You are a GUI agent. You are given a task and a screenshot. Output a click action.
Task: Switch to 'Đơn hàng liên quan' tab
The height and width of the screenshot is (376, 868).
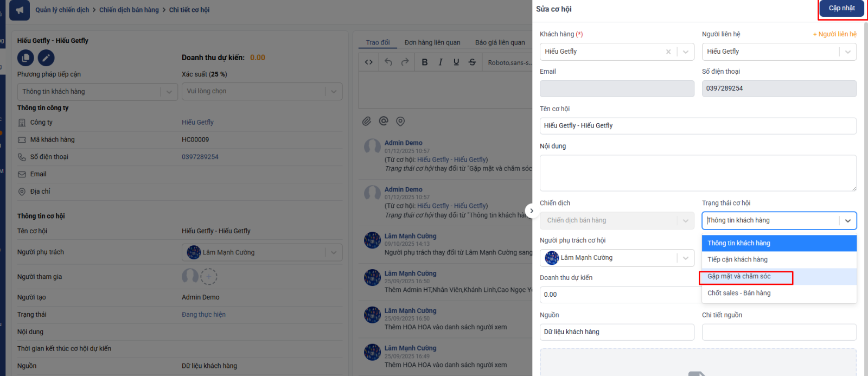click(432, 42)
